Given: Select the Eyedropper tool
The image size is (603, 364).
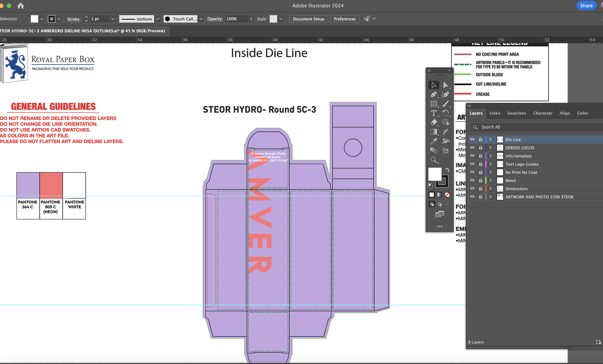Looking at the screenshot, I should (434, 141).
